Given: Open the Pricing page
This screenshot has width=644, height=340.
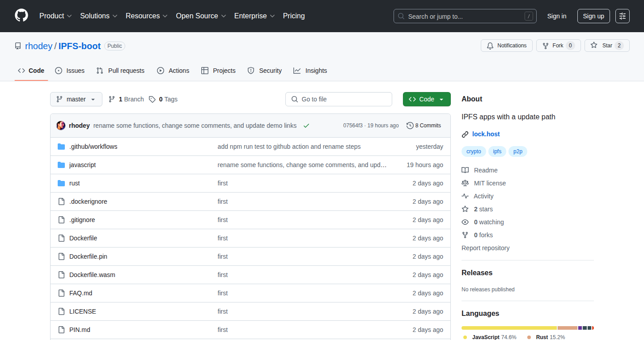Looking at the screenshot, I should click(294, 16).
